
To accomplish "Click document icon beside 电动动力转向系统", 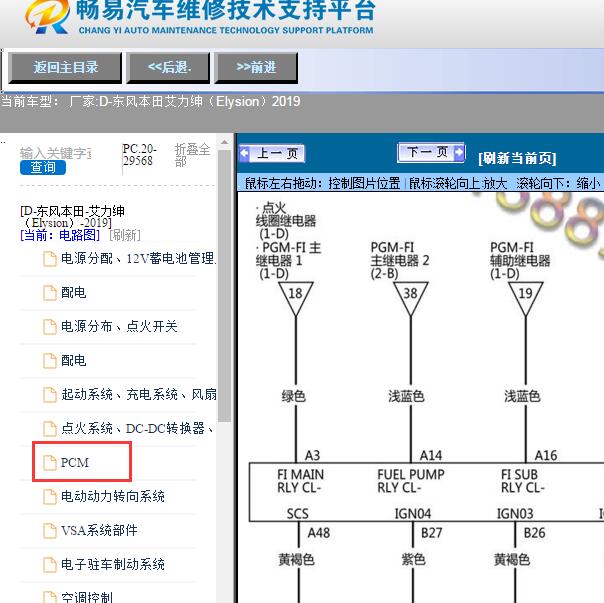I will coord(50,497).
